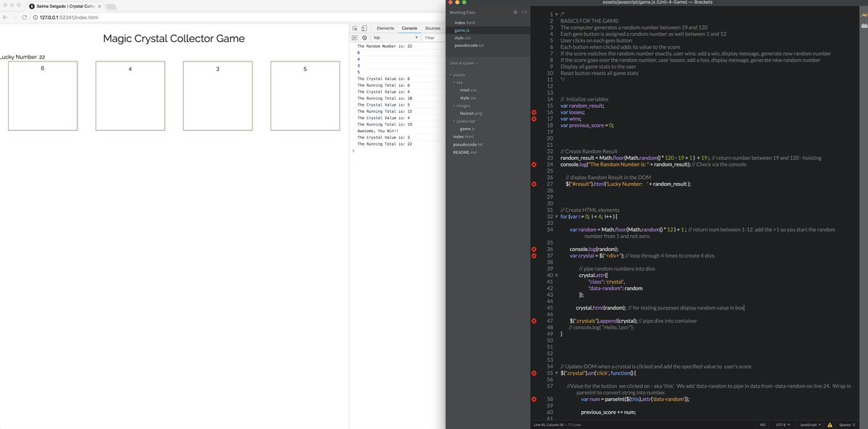Viewport: 868px width, 429px height.
Task: Toggle DevTools device toolbar icon
Action: click(x=364, y=27)
